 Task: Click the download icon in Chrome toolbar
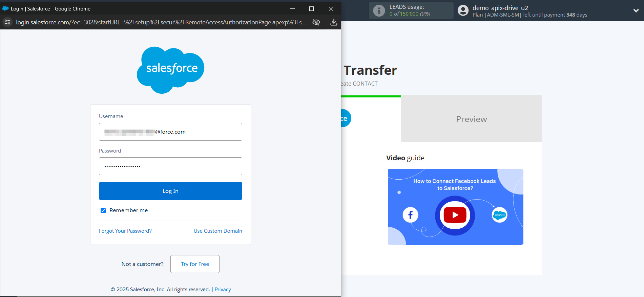[334, 22]
